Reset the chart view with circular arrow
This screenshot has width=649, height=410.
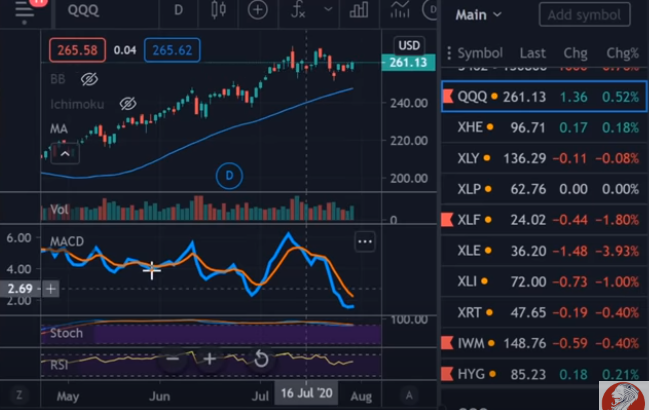click(x=261, y=359)
